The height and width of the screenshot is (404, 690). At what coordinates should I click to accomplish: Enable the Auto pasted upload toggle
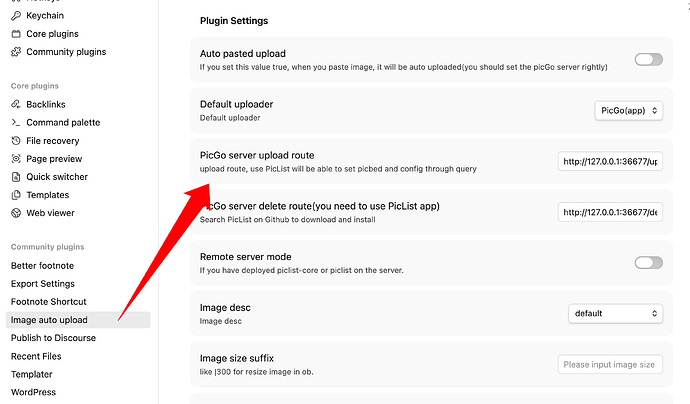click(x=648, y=59)
